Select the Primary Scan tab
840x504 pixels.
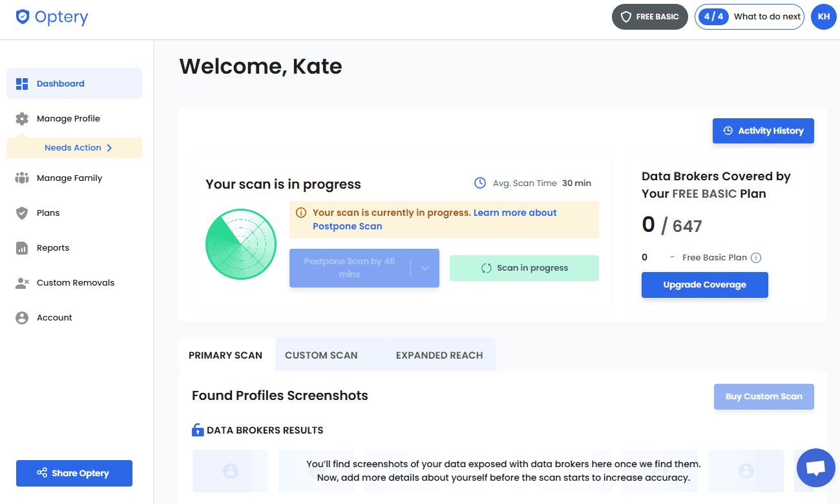tap(226, 355)
